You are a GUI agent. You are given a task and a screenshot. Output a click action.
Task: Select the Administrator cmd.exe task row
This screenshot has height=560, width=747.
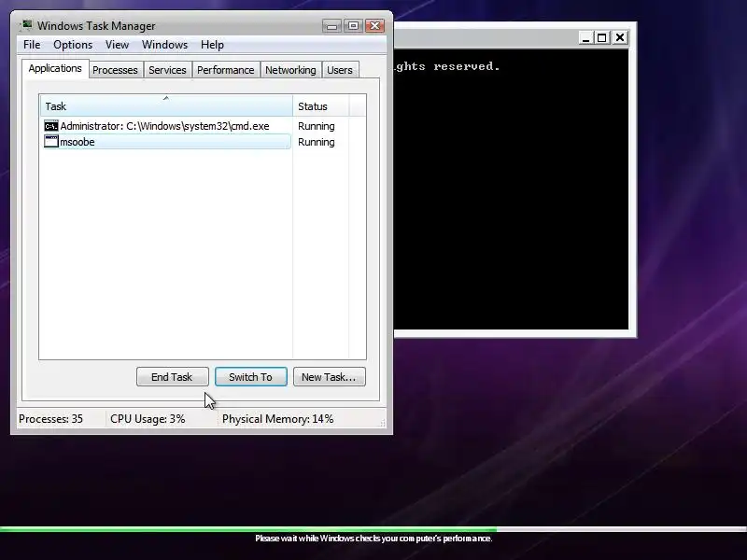(166, 126)
